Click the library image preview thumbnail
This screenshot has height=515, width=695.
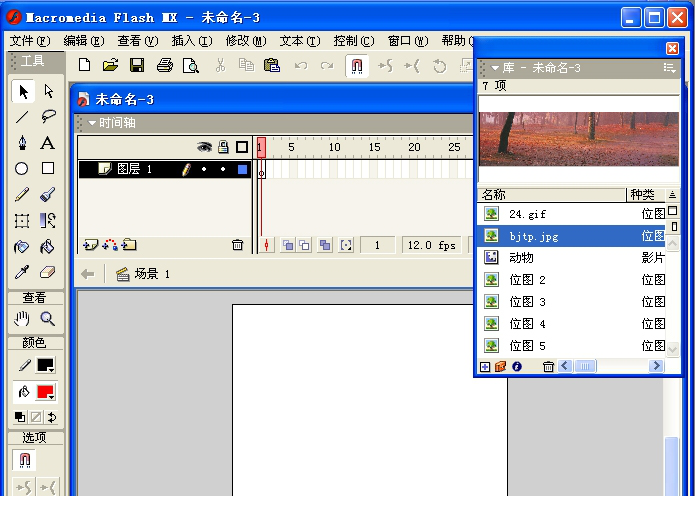pos(579,139)
